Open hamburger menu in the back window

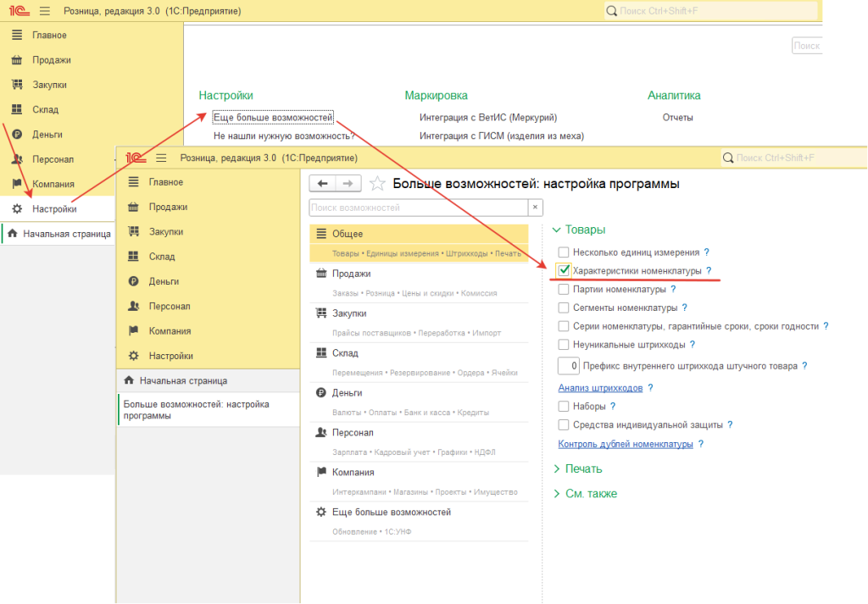(x=45, y=11)
